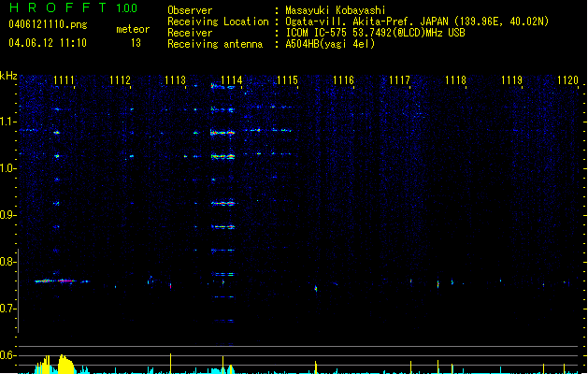Click the timestamp 04.06.12 11:10
588x374 pixels.
(48, 43)
